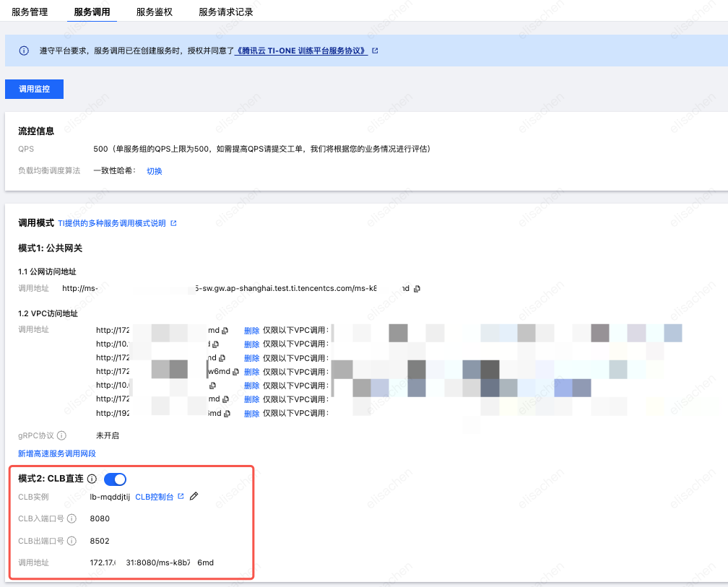Click external-link icon beside 调用模式说明

pyautogui.click(x=173, y=223)
